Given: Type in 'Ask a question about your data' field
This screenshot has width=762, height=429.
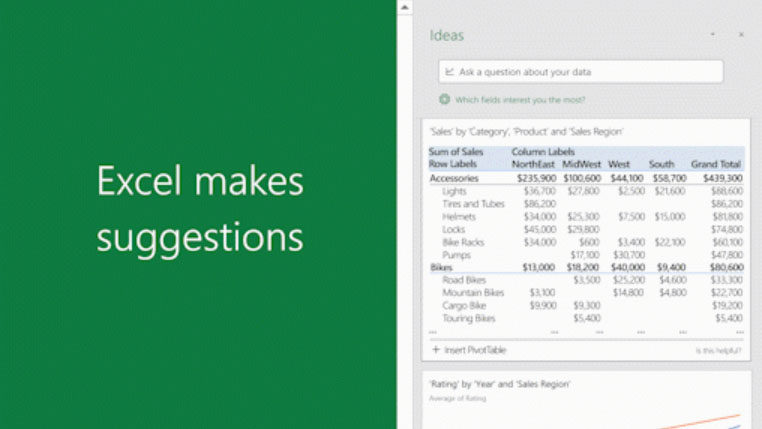Looking at the screenshot, I should (585, 72).
